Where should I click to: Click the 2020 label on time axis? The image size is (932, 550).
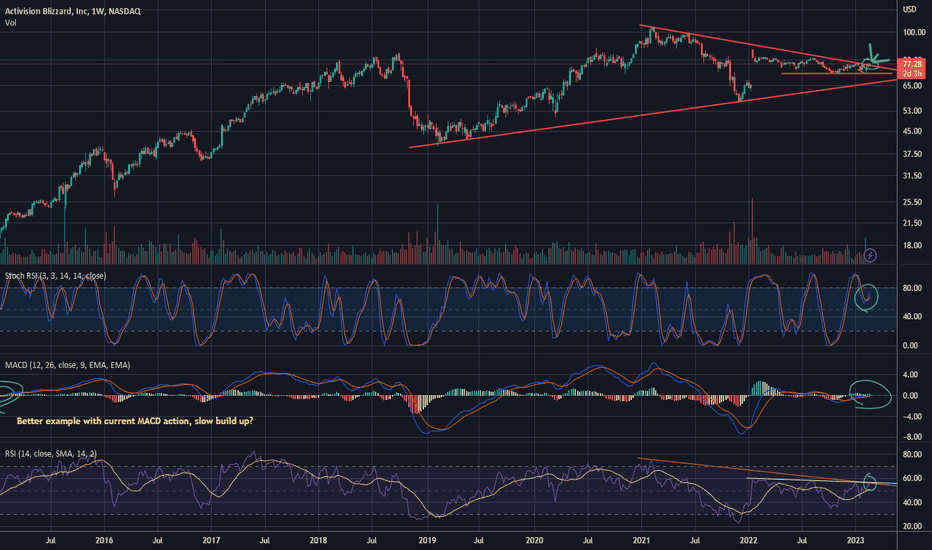click(x=534, y=540)
